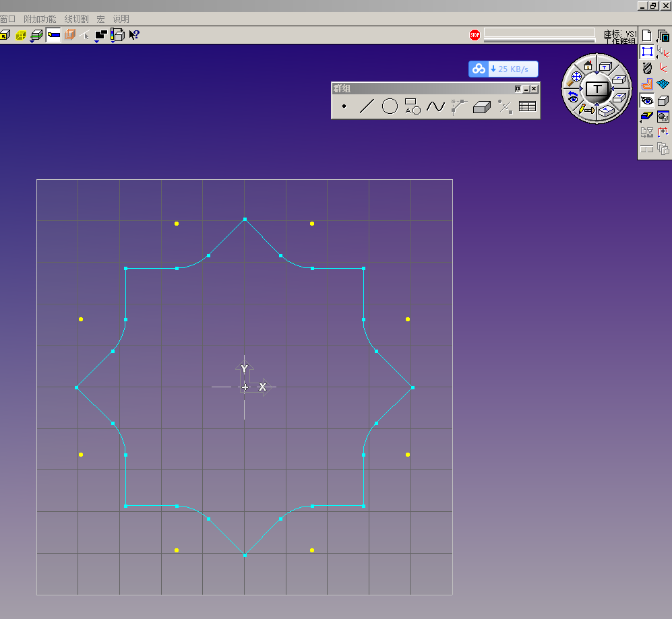The width and height of the screenshot is (672, 619).
Task: Click the What's This help cursor
Action: point(134,35)
